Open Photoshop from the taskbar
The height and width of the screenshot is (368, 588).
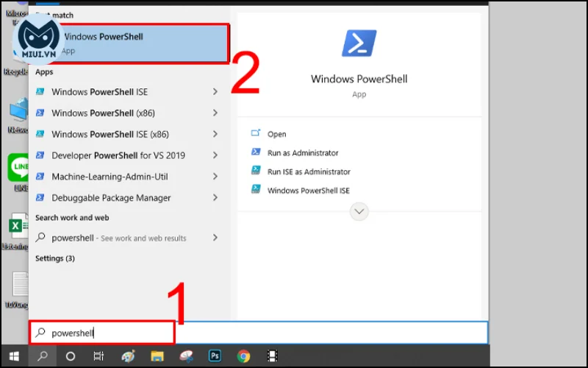(215, 355)
